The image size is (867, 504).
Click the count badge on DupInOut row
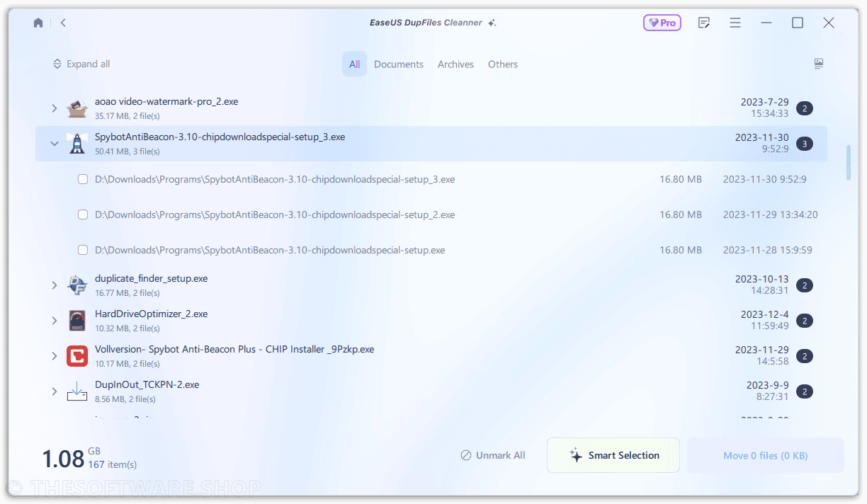[804, 391]
